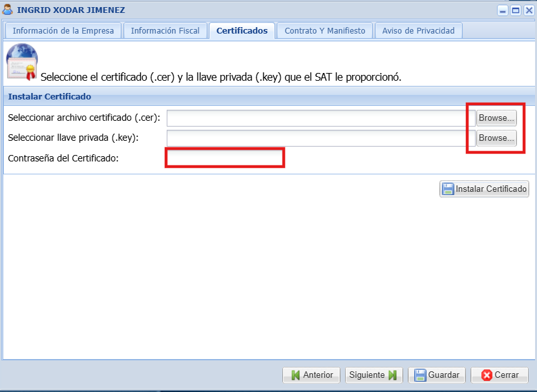Image resolution: width=537 pixels, height=392 pixels.
Task: Go to the Contrato Y Manifiesto tab
Action: click(325, 31)
